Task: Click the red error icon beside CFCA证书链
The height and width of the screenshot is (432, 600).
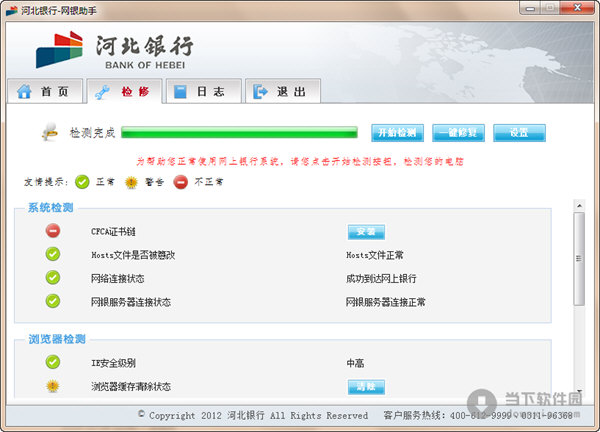Action: [53, 231]
